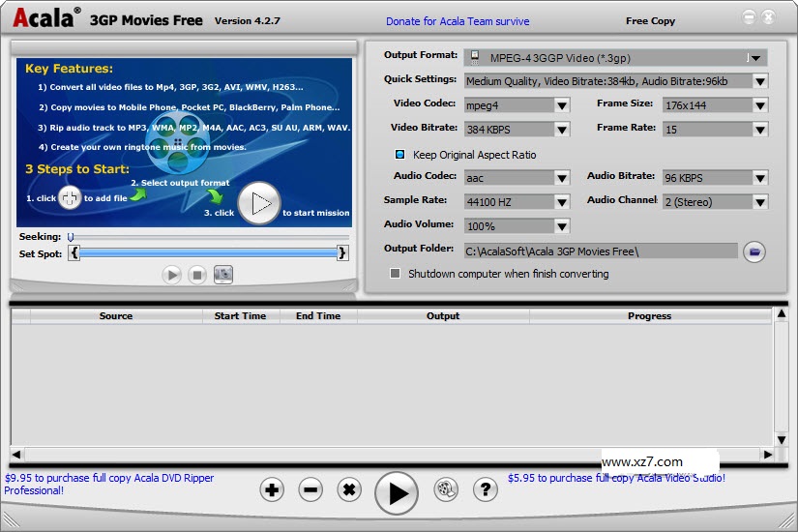
Task: Click the snapshot camera icon under preview
Action: click(x=223, y=275)
